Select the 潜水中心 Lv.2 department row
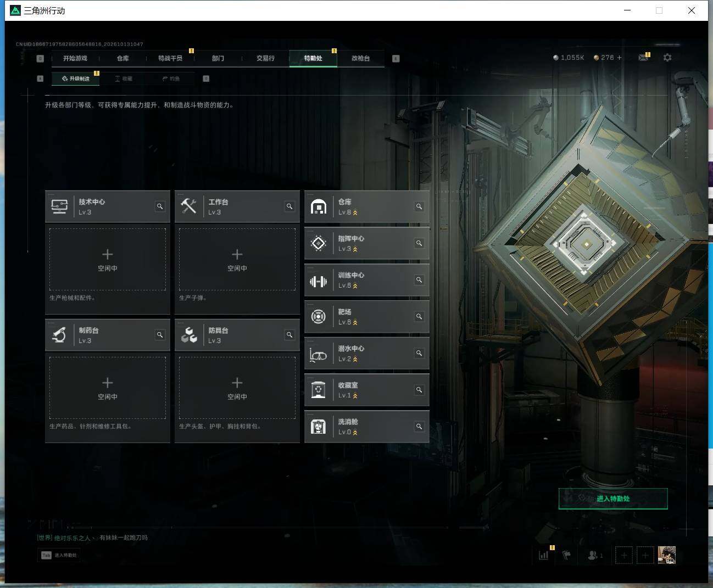 coord(367,353)
